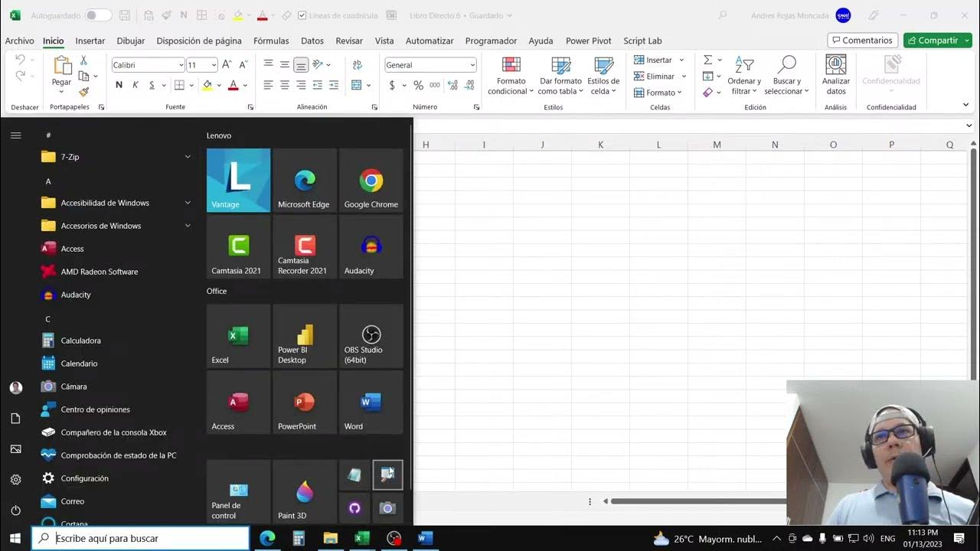
Task: Switch to the Script Lab tab
Action: [642, 41]
